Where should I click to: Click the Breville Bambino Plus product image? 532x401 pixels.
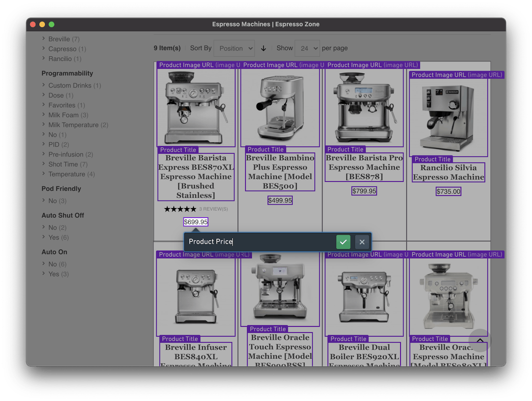280,108
